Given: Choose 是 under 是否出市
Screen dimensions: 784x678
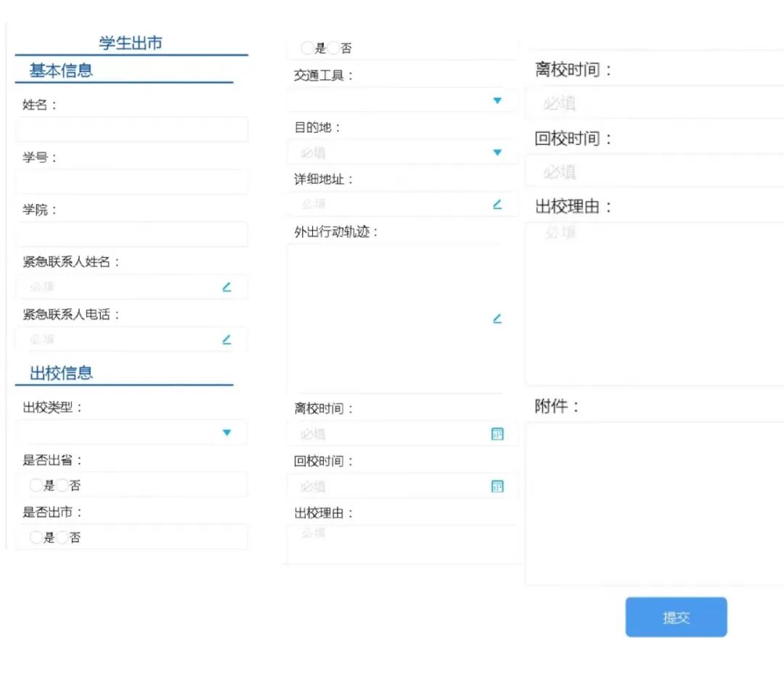Looking at the screenshot, I should pyautogui.click(x=36, y=538).
